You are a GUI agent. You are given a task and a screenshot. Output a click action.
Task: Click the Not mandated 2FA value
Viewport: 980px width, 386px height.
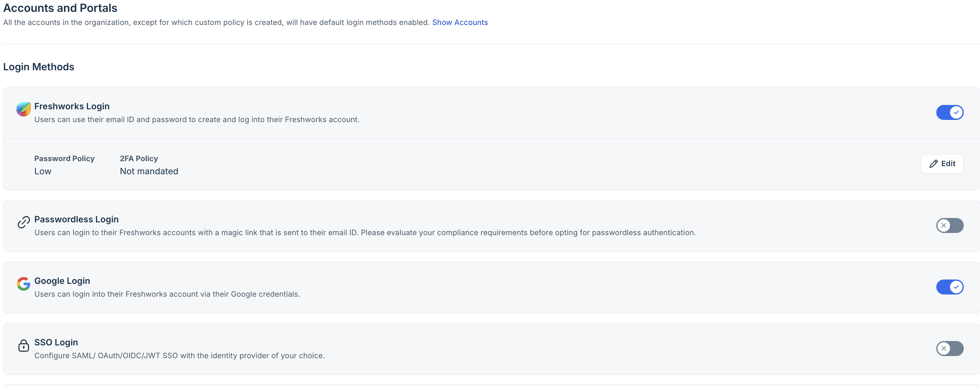[x=149, y=171]
